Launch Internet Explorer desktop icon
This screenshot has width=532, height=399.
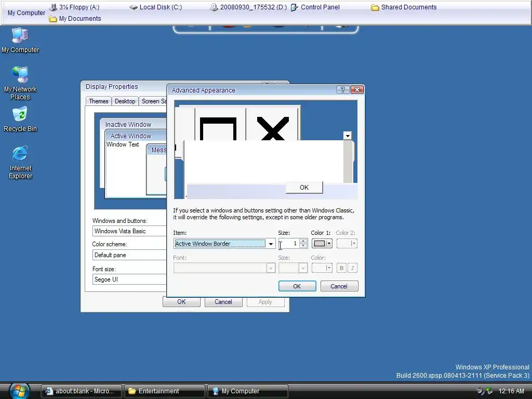20,163
